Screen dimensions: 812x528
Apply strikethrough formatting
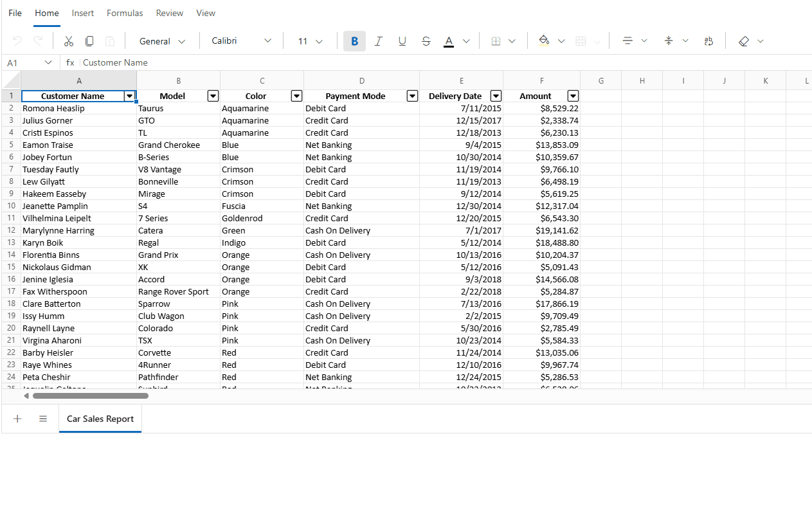[426, 41]
